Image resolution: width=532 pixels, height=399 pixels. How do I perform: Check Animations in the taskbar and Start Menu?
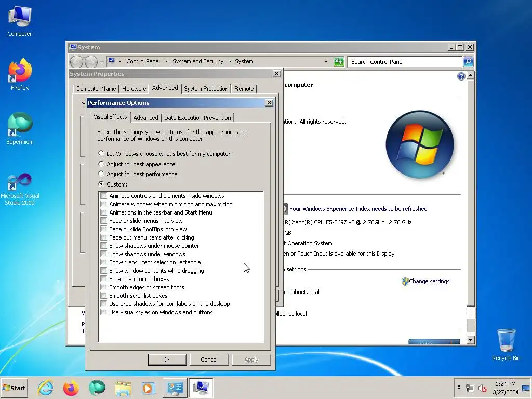point(104,212)
